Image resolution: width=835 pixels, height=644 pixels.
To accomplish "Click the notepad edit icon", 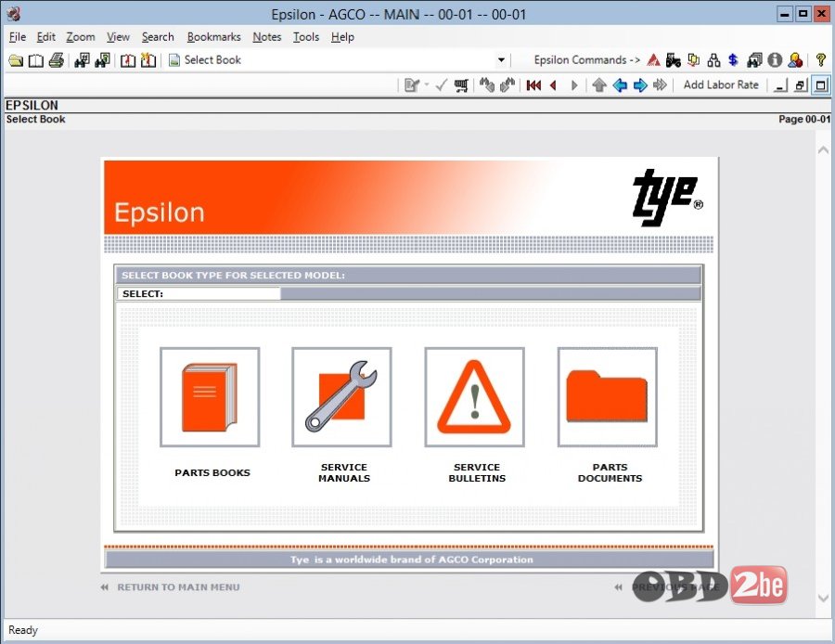I will 411,85.
